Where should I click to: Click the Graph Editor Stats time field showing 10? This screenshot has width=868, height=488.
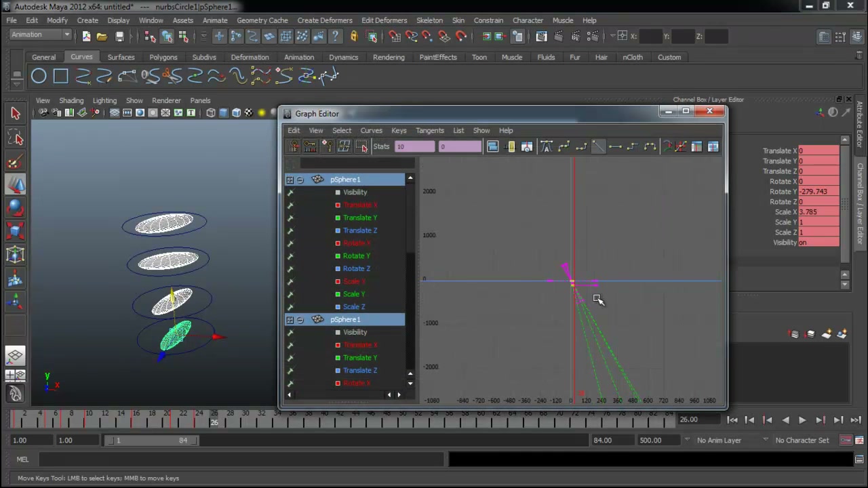point(415,147)
